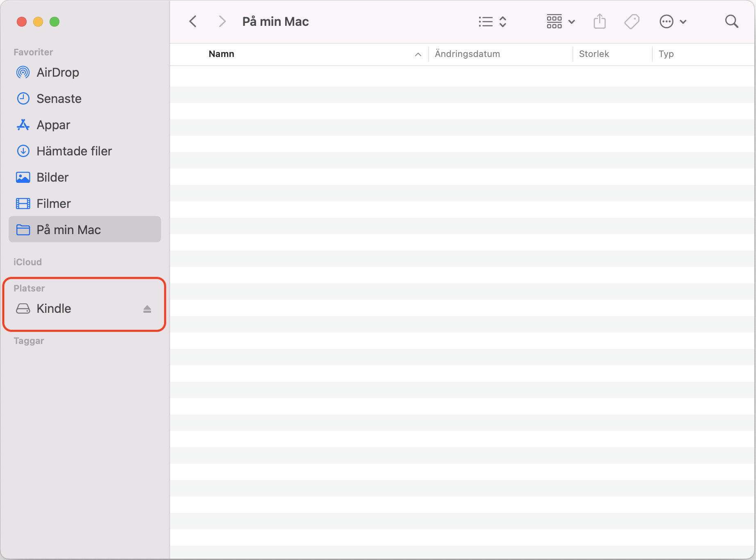Zoom the window with green button
The width and height of the screenshot is (756, 560).
tap(54, 22)
